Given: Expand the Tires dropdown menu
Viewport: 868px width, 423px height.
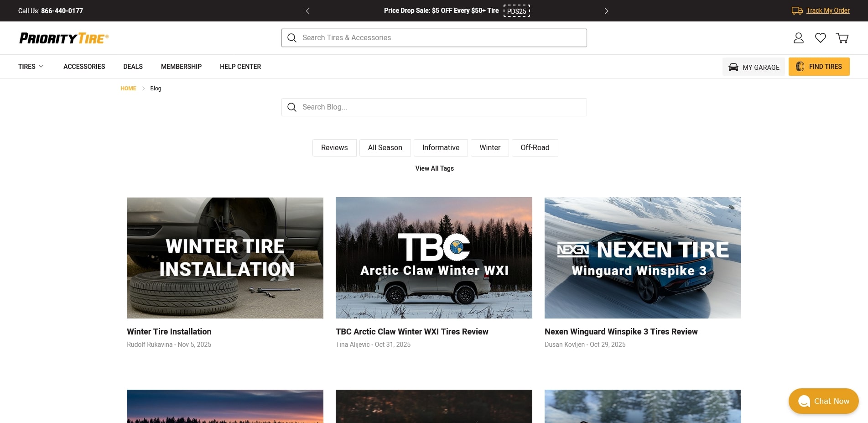Looking at the screenshot, I should (31, 67).
